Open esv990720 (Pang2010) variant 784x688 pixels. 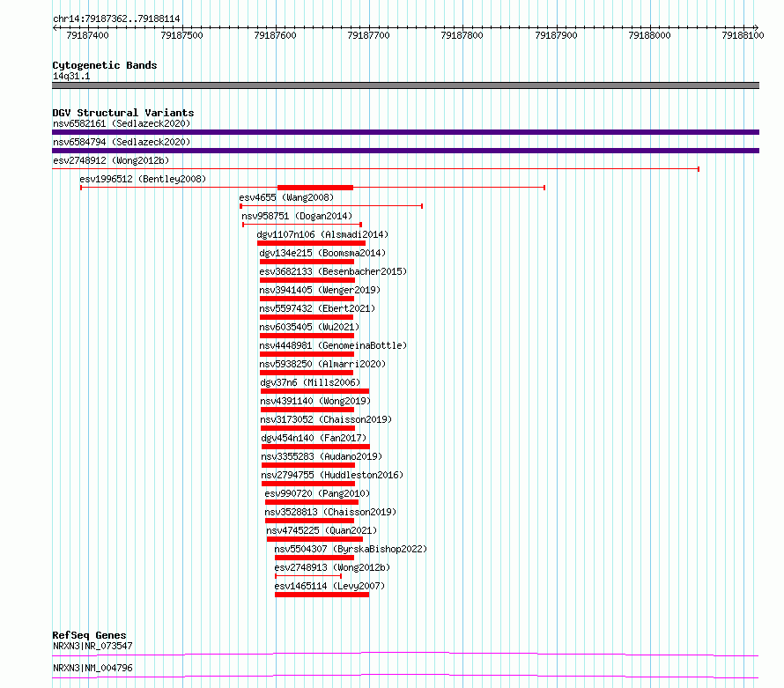[317, 493]
